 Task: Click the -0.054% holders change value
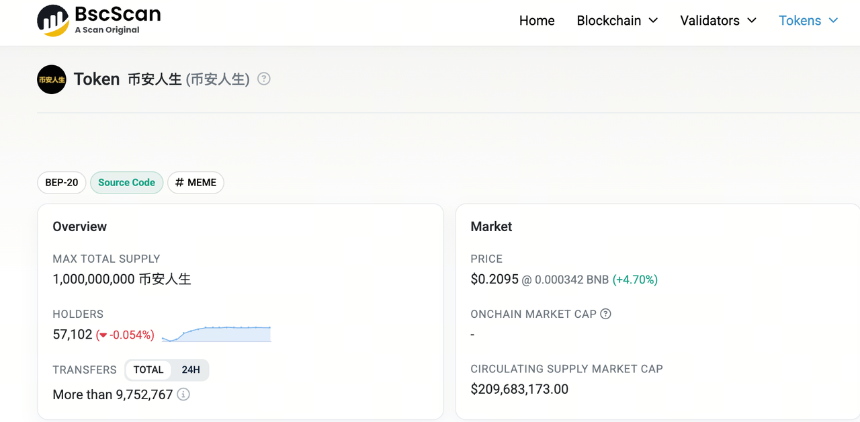[126, 335]
